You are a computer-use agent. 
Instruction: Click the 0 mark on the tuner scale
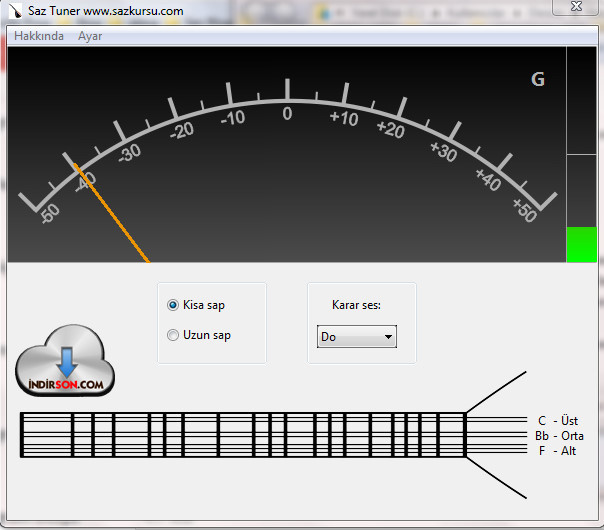coord(287,114)
